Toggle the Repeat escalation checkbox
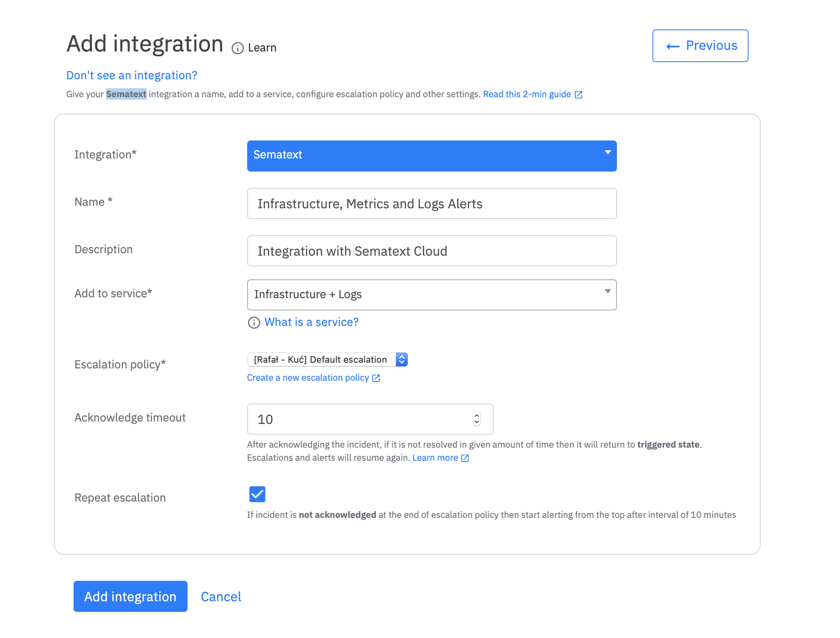The image size is (840, 638). click(257, 495)
